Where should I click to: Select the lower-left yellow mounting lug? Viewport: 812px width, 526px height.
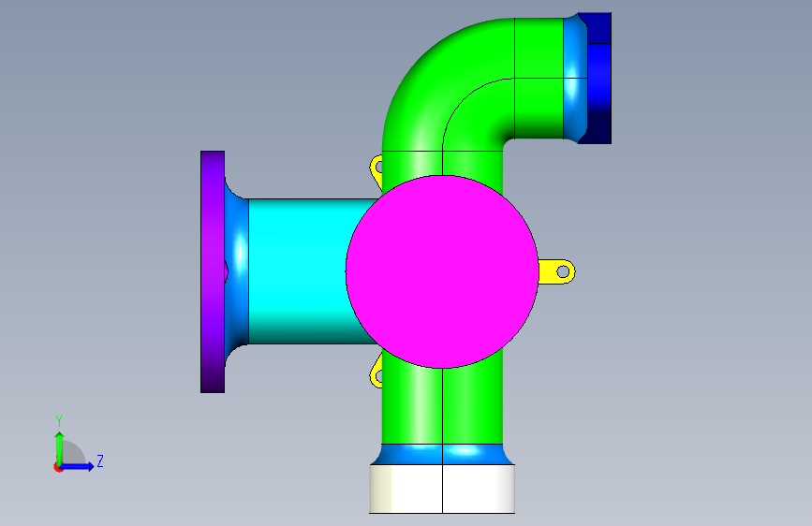(376, 373)
